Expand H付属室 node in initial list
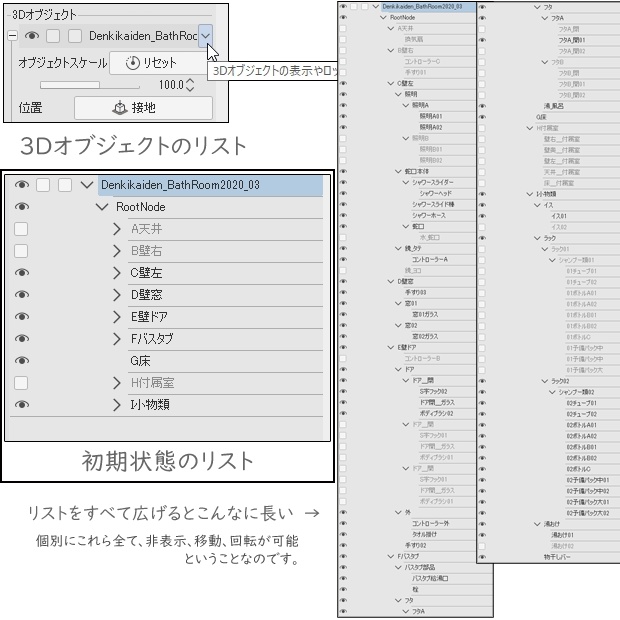620x620 pixels. (117, 383)
